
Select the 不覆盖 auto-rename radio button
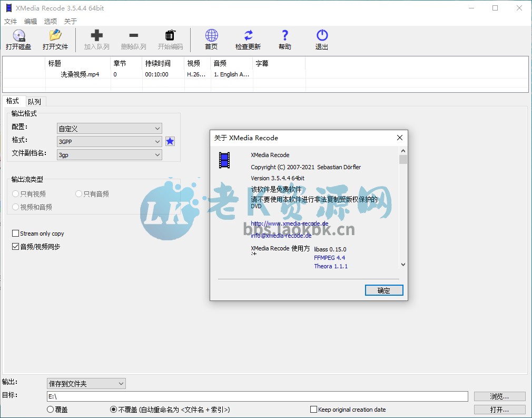click(114, 410)
